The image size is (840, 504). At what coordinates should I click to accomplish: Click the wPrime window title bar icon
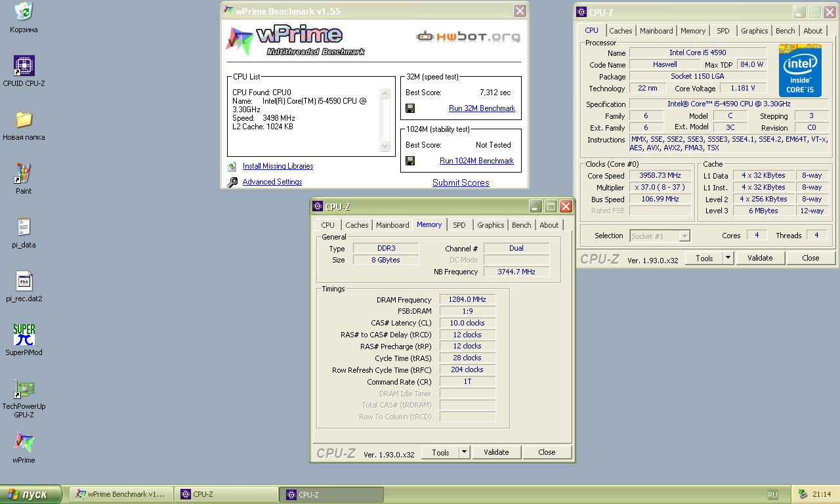(228, 11)
